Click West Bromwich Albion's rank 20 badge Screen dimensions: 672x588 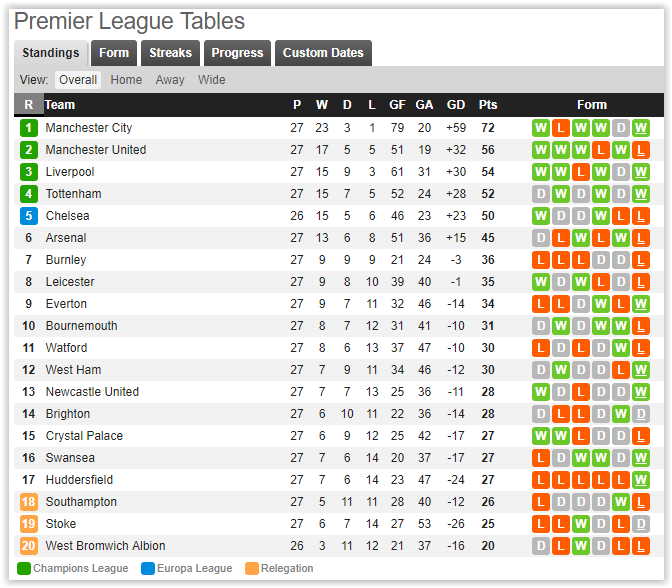(29, 546)
